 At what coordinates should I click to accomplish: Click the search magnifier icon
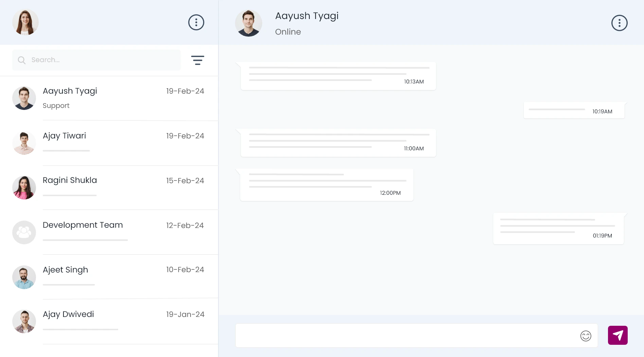coord(22,60)
